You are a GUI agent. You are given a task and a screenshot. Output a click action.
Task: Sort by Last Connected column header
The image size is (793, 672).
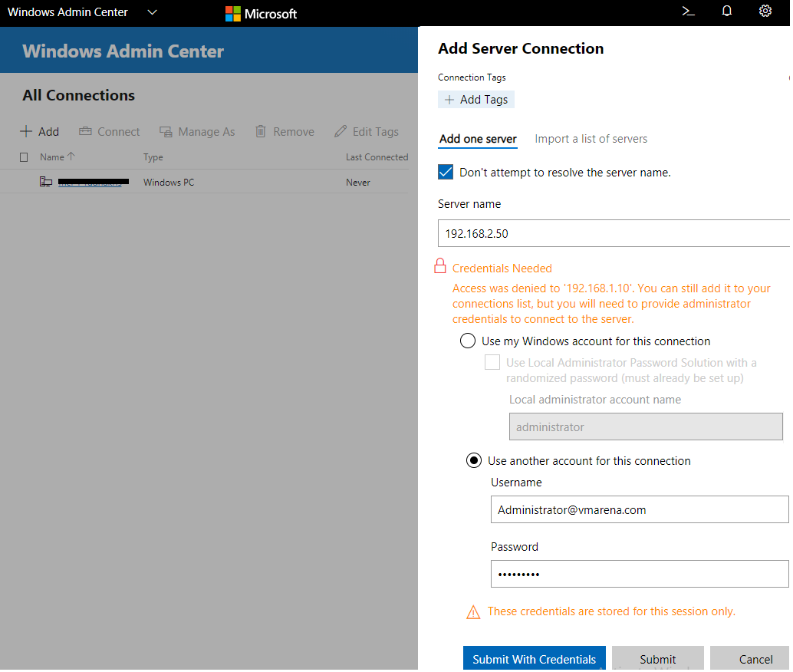[377, 157]
